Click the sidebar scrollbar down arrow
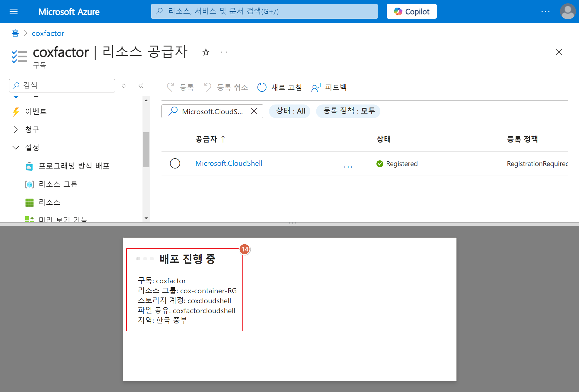 (x=146, y=218)
